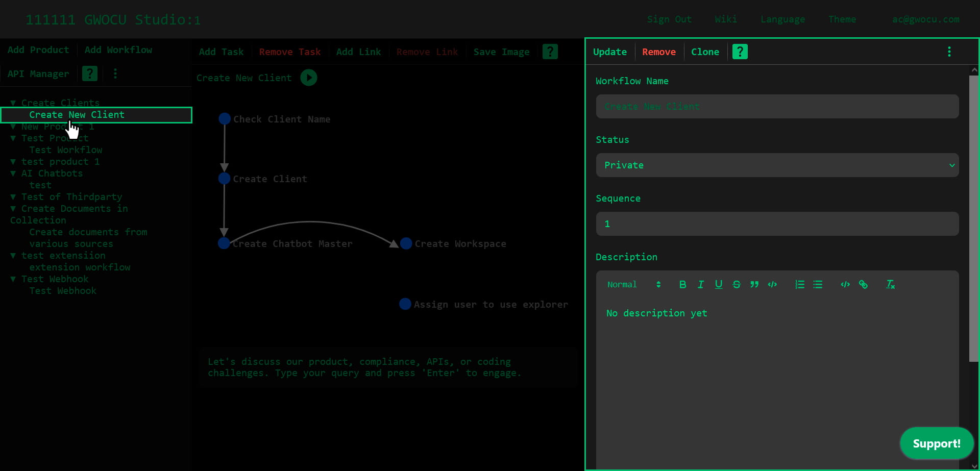Image resolution: width=980 pixels, height=471 pixels.
Task: Click the Sequence input field
Action: tap(777, 224)
